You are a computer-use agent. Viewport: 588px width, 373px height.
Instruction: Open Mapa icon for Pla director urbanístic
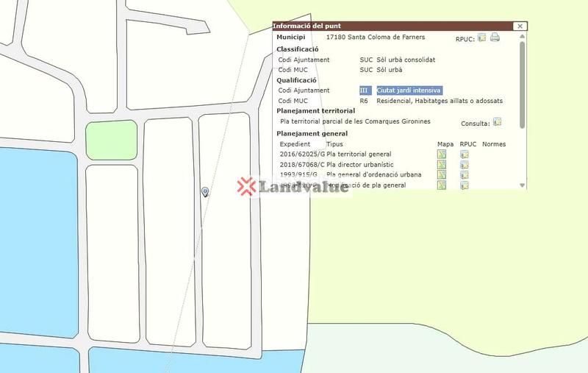click(442, 165)
